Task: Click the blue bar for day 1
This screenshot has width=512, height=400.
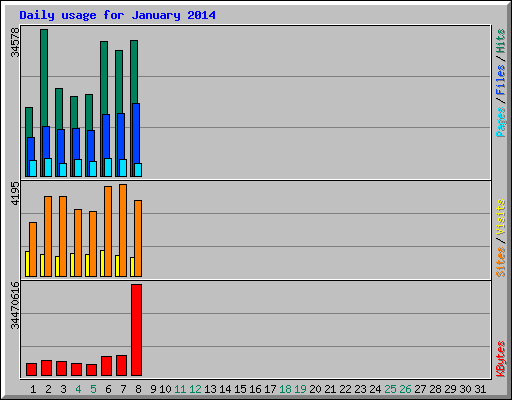Action: (x=30, y=149)
